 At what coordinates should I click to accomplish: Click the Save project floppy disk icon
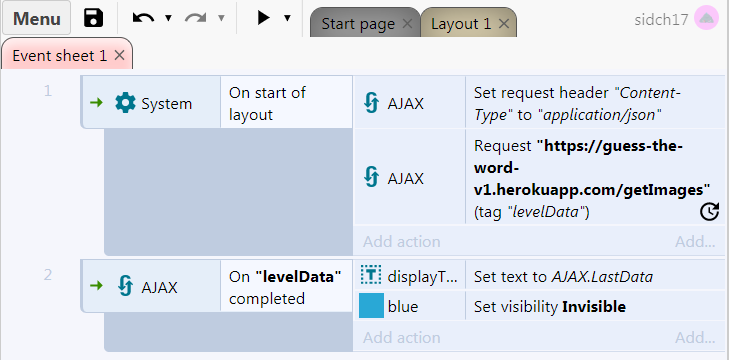93,18
